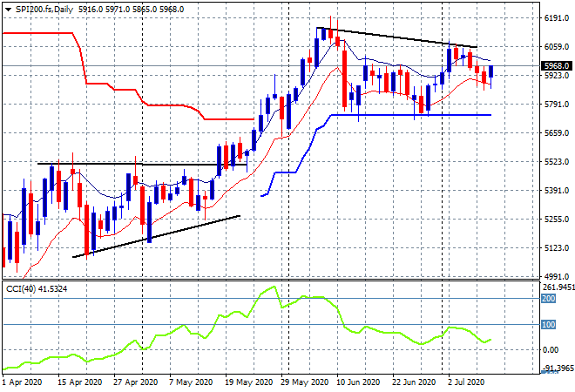Click the 5391.0 price axis label
Image resolution: width=575 pixels, height=392 pixels.
tap(557, 191)
